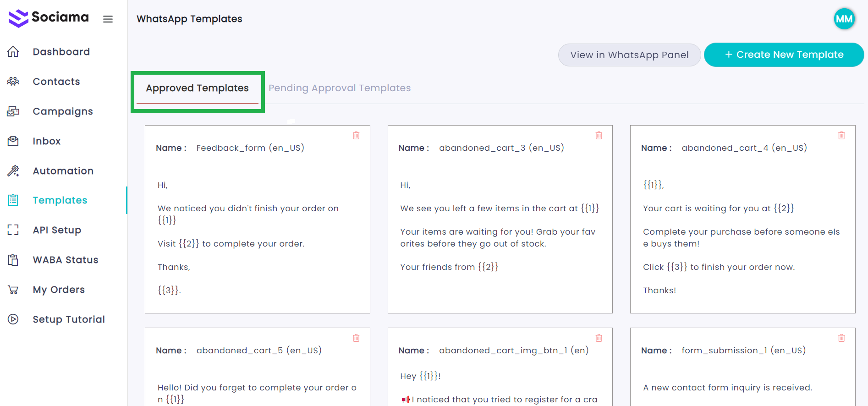Delete the abandoned_cart_3 template

pyautogui.click(x=599, y=136)
